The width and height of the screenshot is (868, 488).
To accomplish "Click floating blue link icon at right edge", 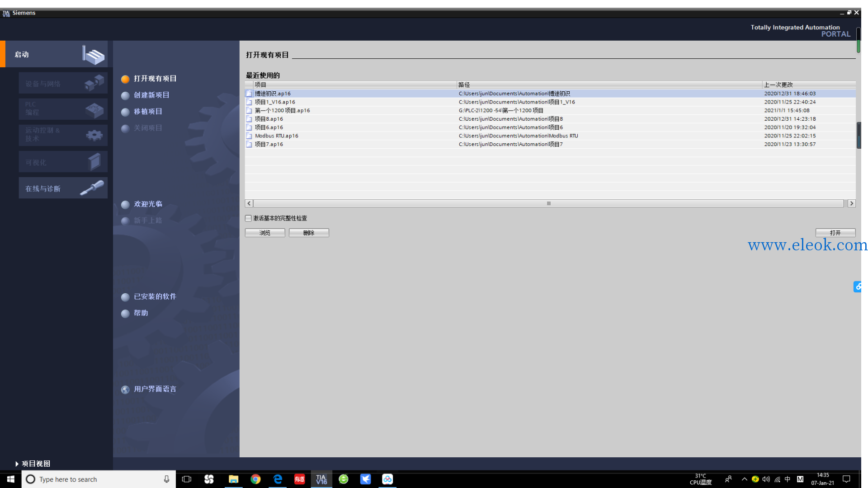I will [x=858, y=286].
